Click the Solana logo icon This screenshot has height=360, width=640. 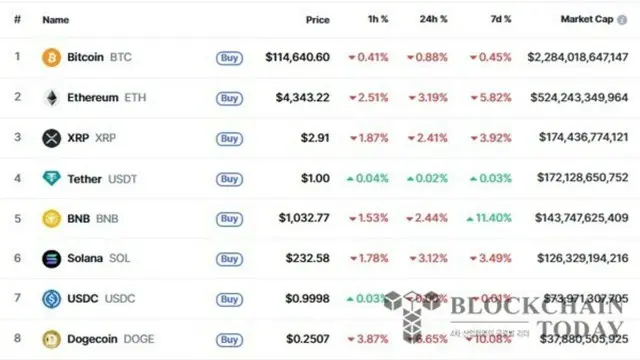point(51,258)
